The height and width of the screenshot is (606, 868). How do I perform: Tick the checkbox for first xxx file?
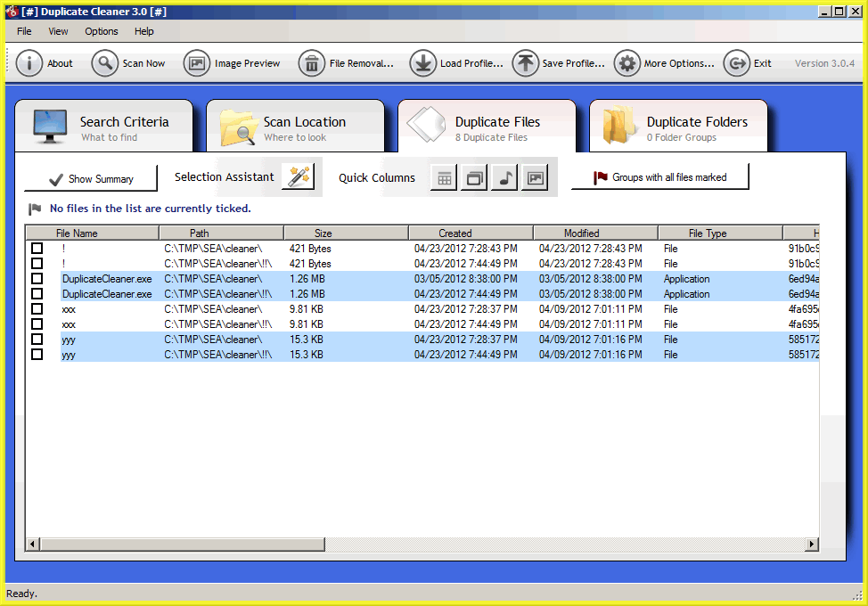(x=37, y=309)
